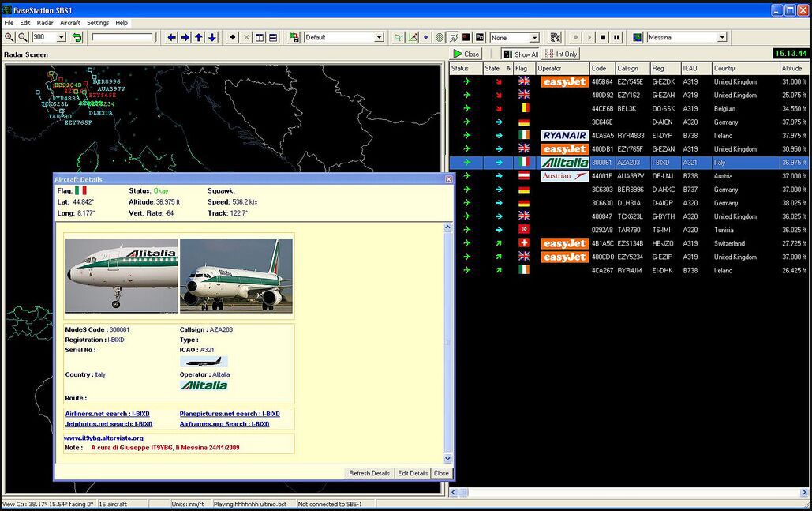Click the green reset view arrow icon

tap(77, 36)
